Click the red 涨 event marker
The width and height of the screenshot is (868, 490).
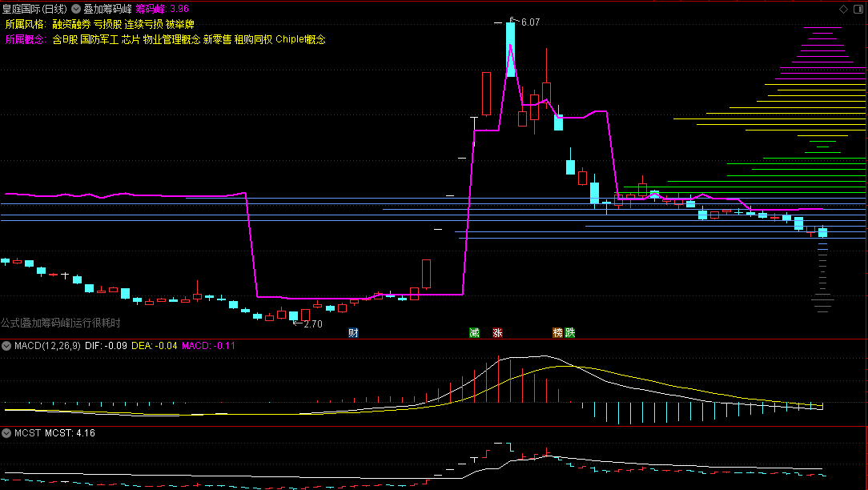(x=498, y=333)
